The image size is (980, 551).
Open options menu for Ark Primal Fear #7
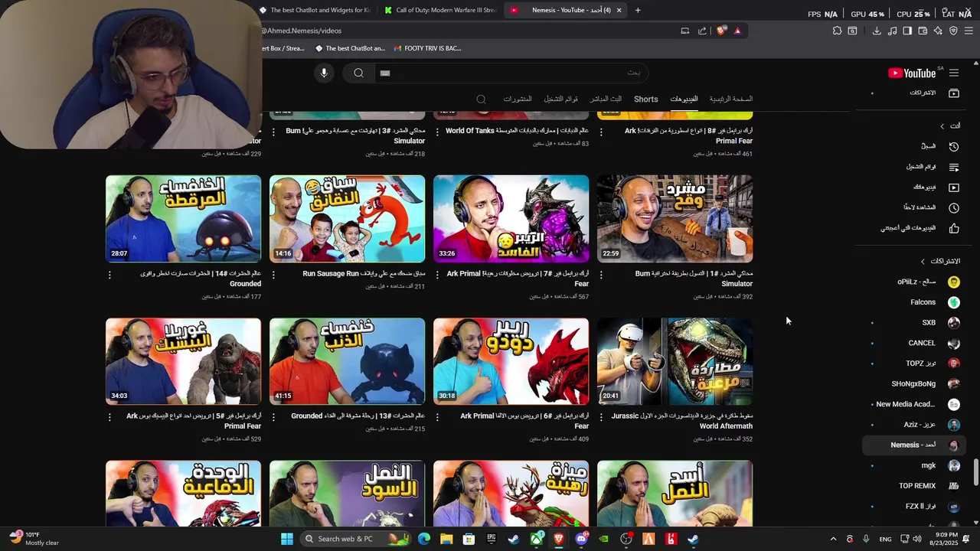click(x=437, y=275)
